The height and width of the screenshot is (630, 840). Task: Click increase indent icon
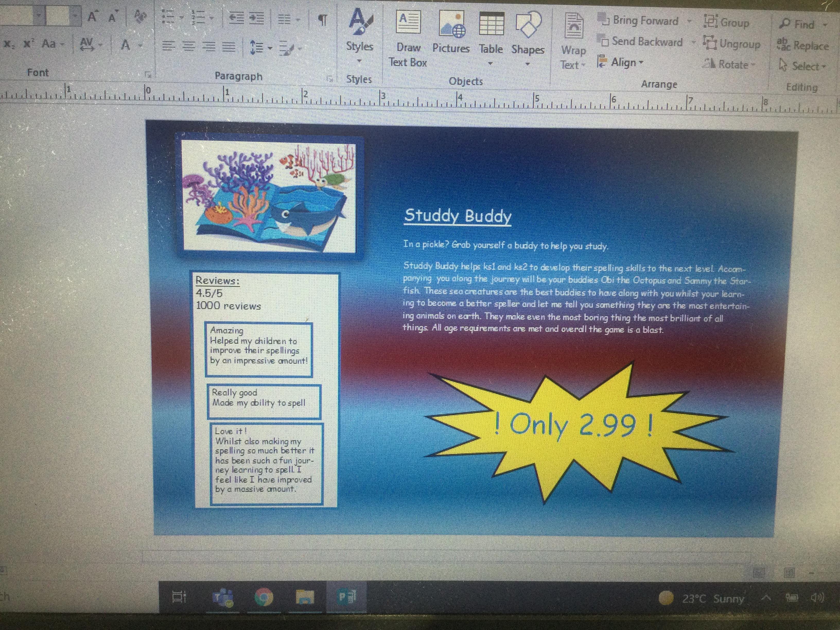(257, 18)
